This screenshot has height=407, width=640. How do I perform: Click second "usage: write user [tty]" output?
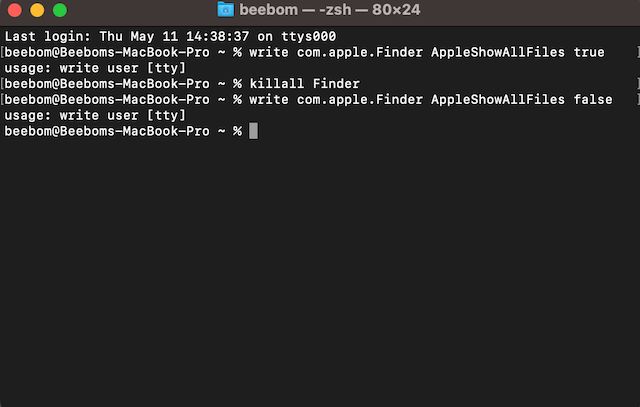click(x=95, y=116)
